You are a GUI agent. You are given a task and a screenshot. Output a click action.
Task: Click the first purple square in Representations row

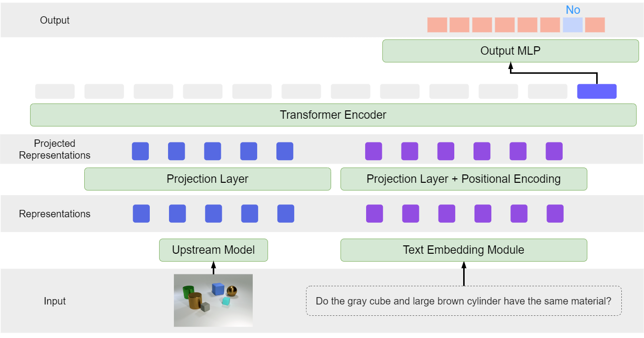coord(374,214)
